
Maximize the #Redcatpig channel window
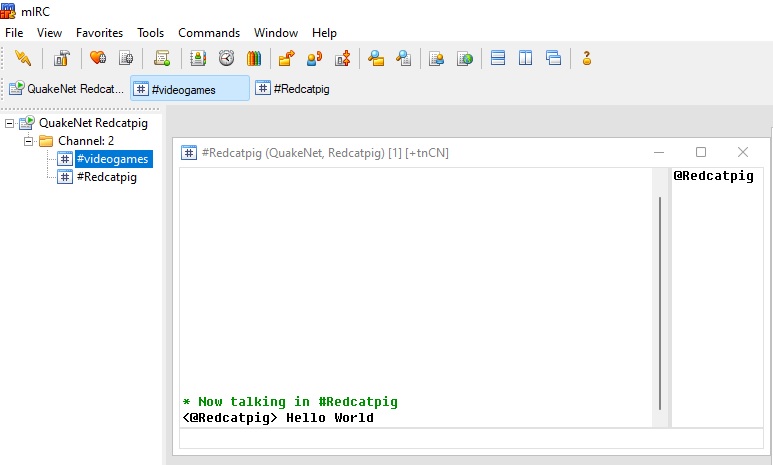pyautogui.click(x=701, y=152)
